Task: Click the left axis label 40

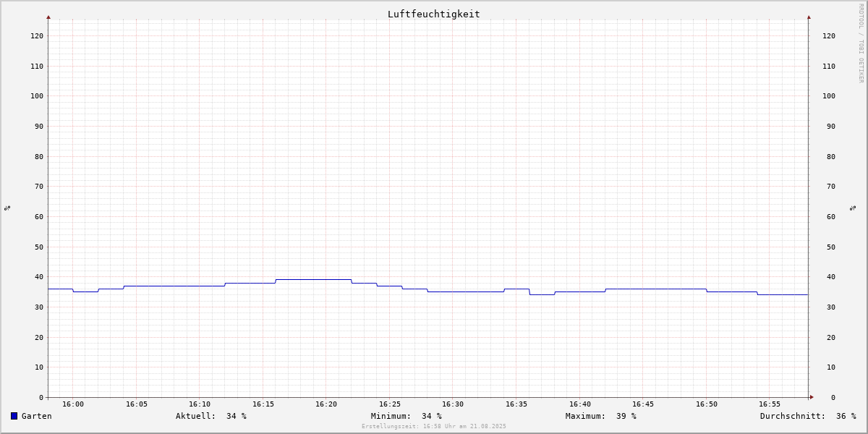Action: point(39,276)
